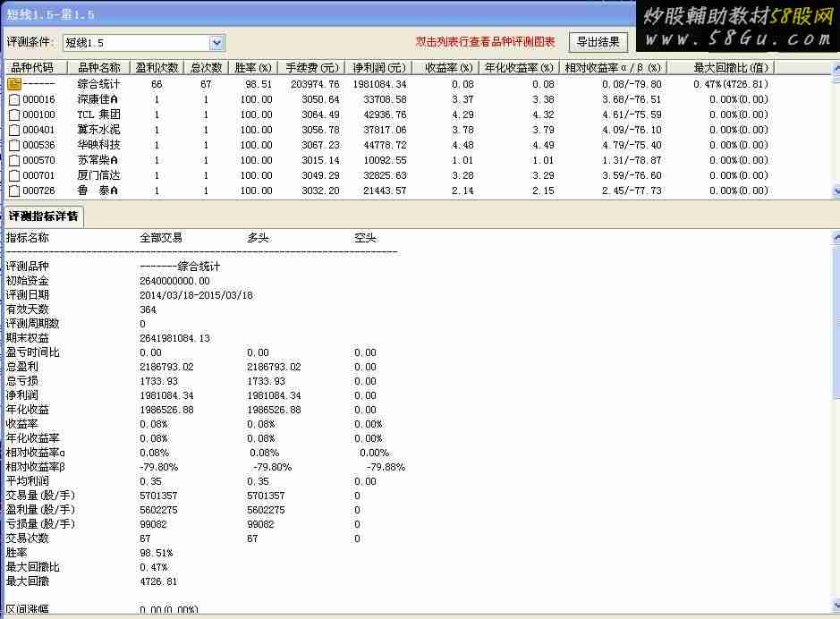This screenshot has height=619, width=840.
Task: Select the 评测指标详情 tab
Action: 44,216
